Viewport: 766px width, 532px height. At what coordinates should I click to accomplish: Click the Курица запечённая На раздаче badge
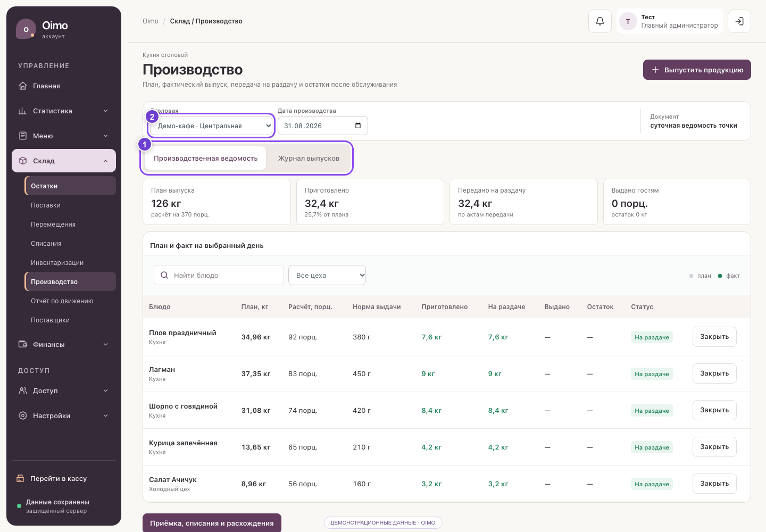[652, 447]
